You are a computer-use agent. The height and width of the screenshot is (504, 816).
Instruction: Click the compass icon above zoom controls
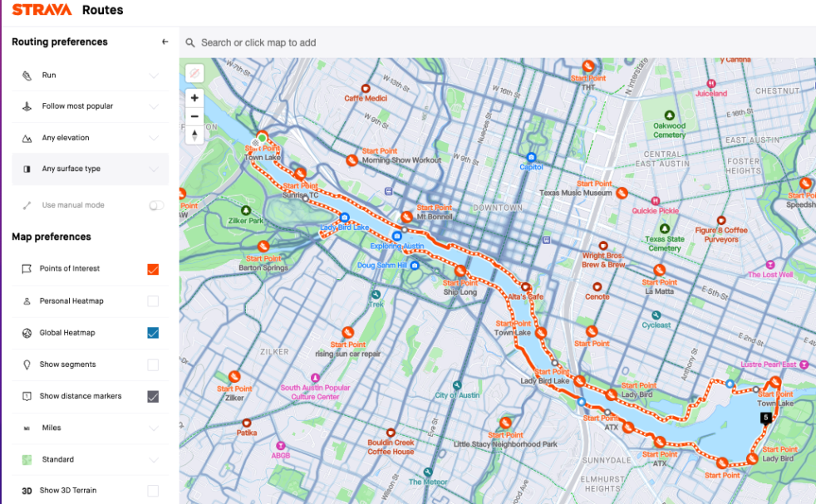coord(194,73)
